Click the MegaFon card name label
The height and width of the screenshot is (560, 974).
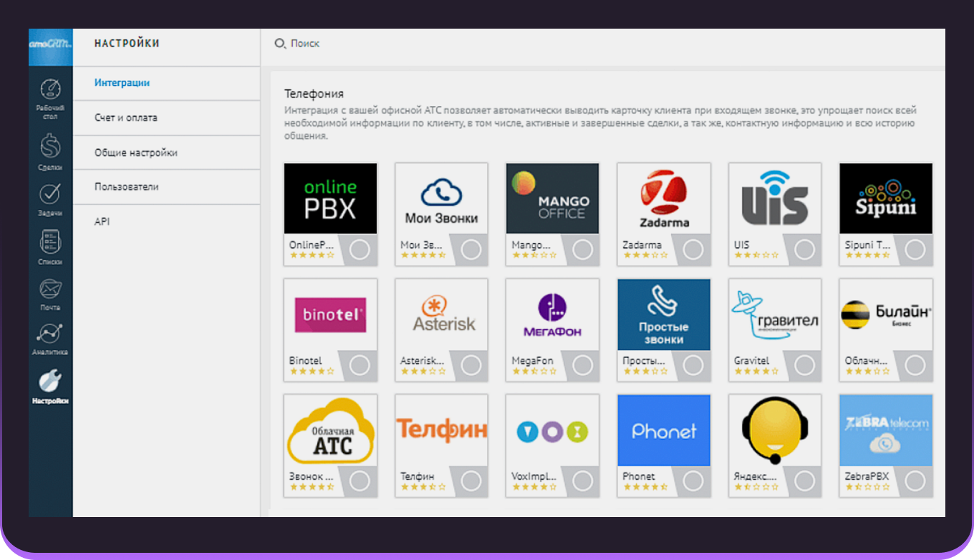(532, 361)
